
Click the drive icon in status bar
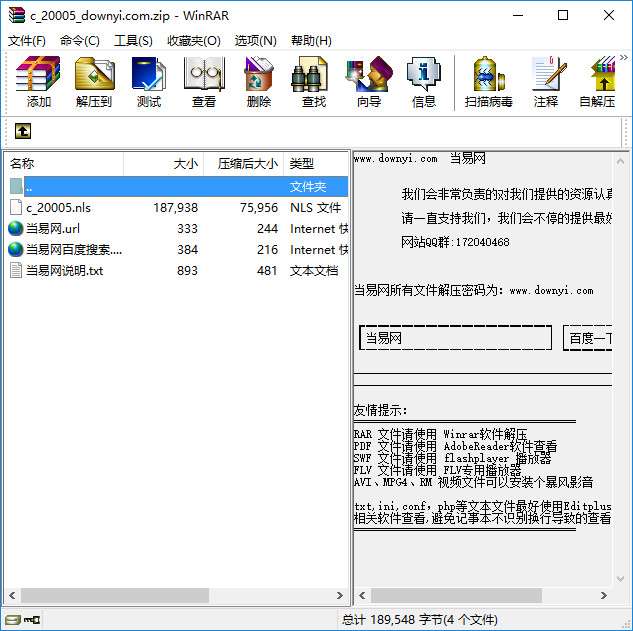(x=13, y=619)
